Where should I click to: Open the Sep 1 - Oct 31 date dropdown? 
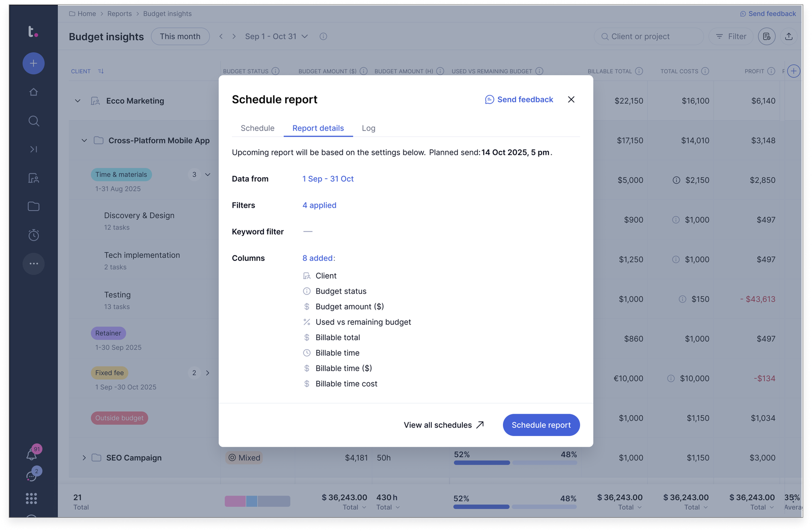(x=277, y=37)
